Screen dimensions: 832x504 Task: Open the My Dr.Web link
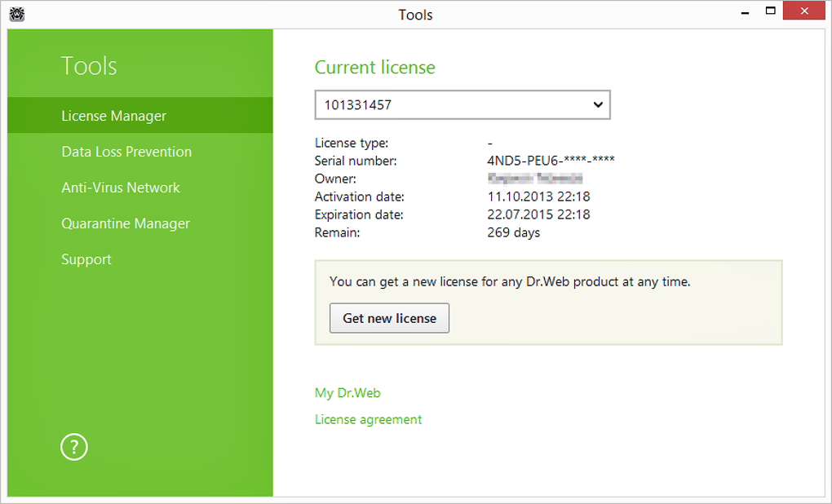tap(347, 393)
